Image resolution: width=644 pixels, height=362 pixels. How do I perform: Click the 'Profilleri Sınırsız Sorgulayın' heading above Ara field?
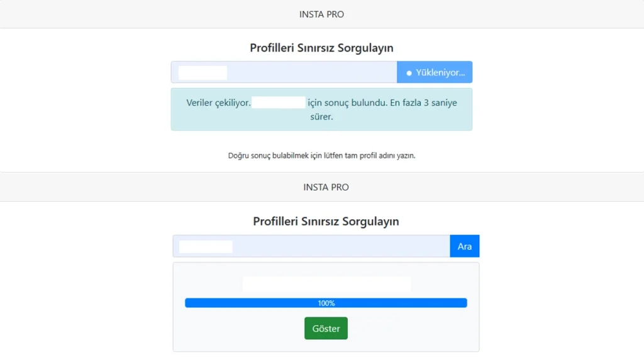tap(326, 221)
